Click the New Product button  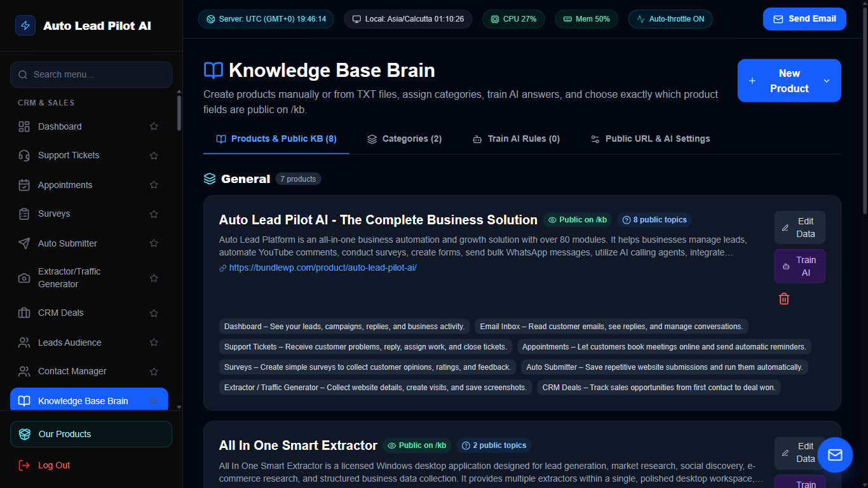pyautogui.click(x=789, y=81)
